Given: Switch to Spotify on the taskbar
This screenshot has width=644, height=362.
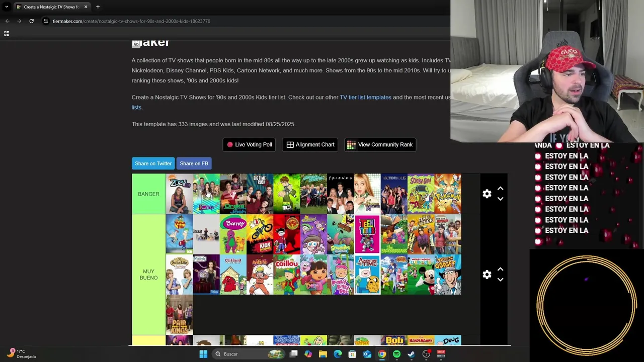Looking at the screenshot, I should pyautogui.click(x=396, y=354).
